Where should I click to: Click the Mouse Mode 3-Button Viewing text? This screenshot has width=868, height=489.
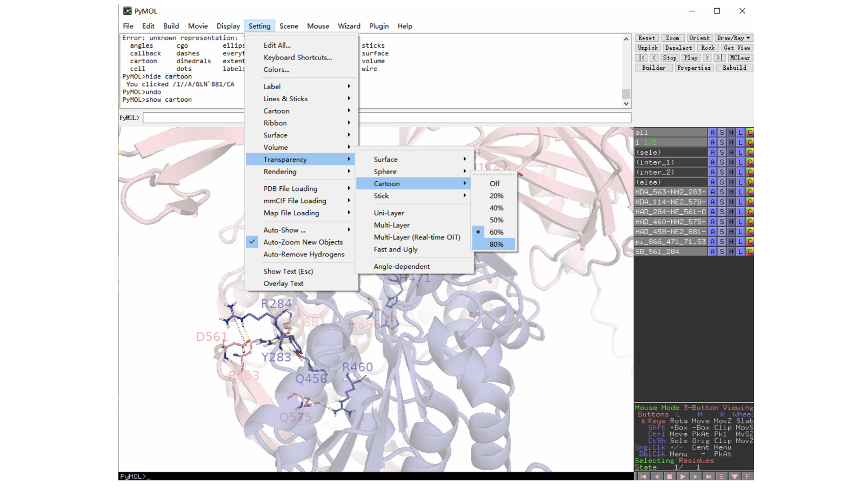point(694,408)
